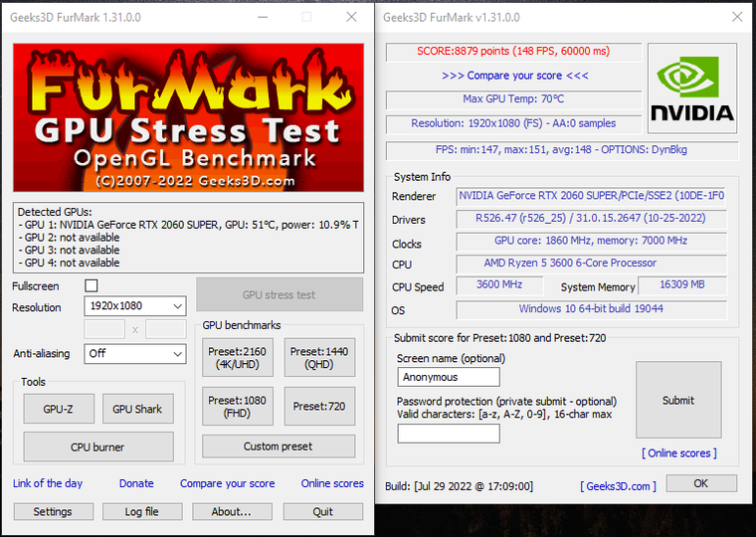The image size is (756, 537).
Task: Open Compare your score link in main window
Action: coord(227,483)
